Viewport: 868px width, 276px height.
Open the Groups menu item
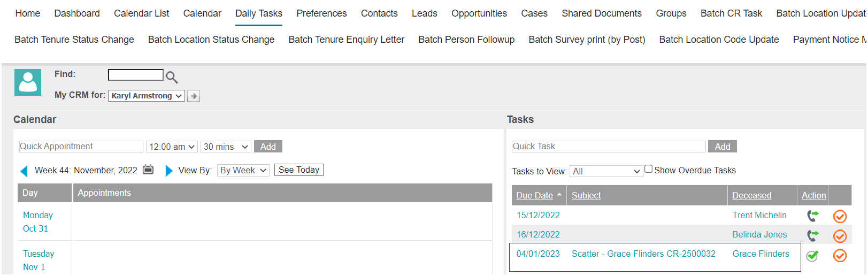[x=671, y=13]
